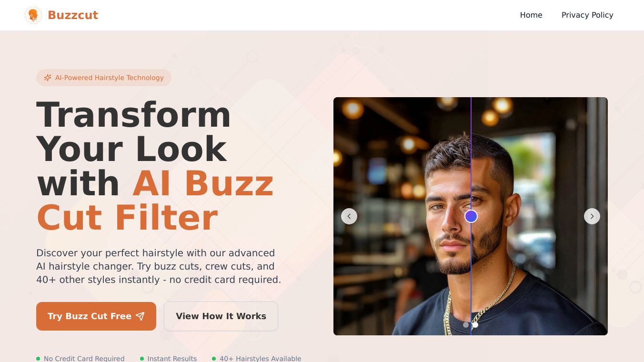Click the AI-Powered Hairstyle Technology badge
Screen dimensions: 644x362
[104, 78]
